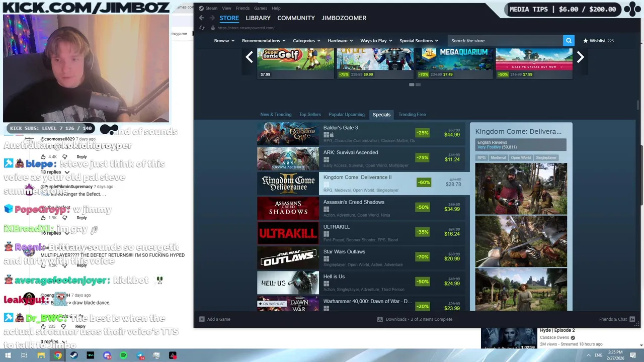644x362 pixels.
Task: Switch to Chrome on the taskbar
Action: (58, 355)
